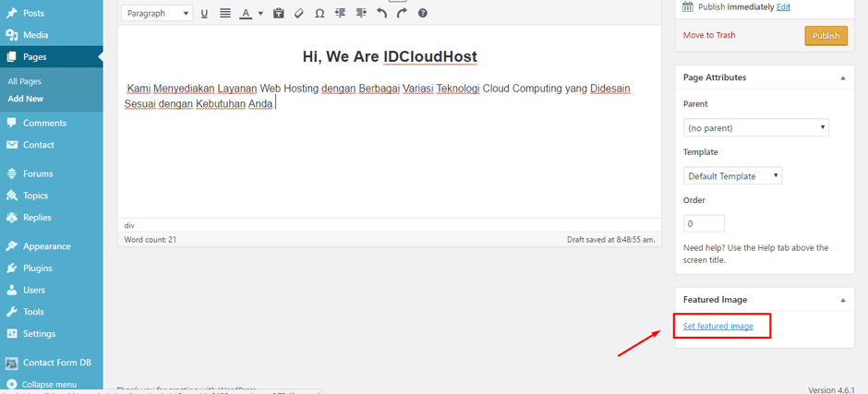Screen dimensions: 868x394
Task: Collapse the Page Attributes panel
Action: click(843, 78)
